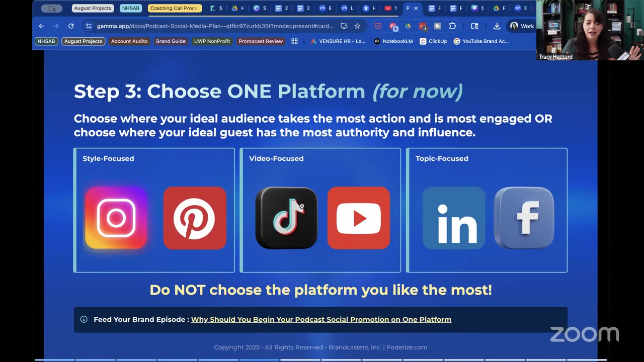
Task: Expand the August Projects tab group
Action: (x=93, y=8)
